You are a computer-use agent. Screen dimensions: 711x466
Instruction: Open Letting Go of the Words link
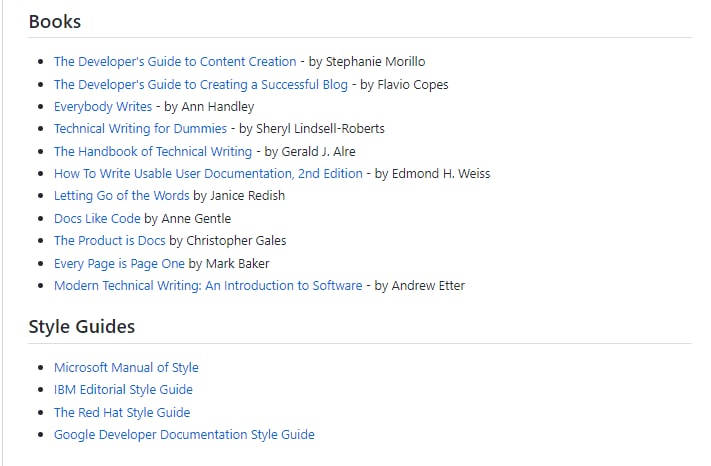[121, 196]
